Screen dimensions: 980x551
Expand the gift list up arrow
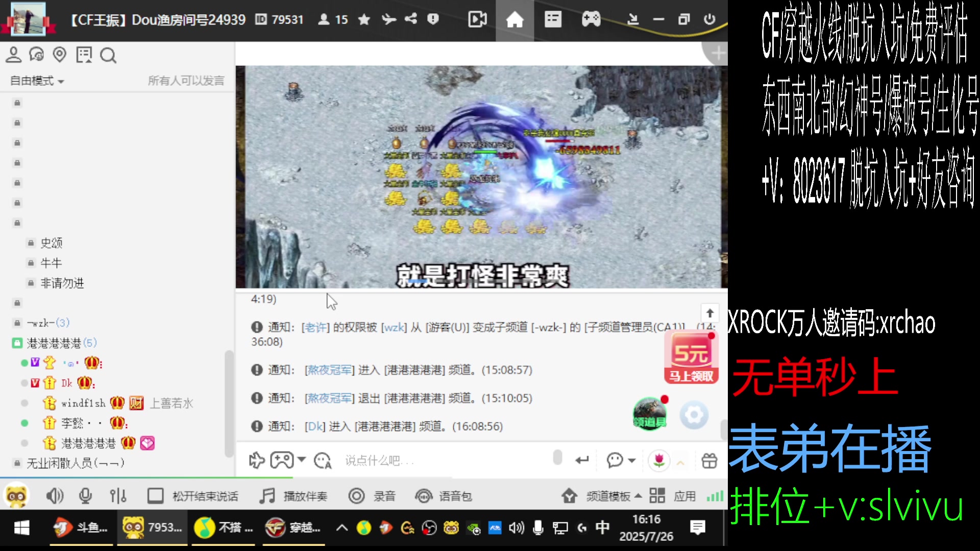[680, 463]
